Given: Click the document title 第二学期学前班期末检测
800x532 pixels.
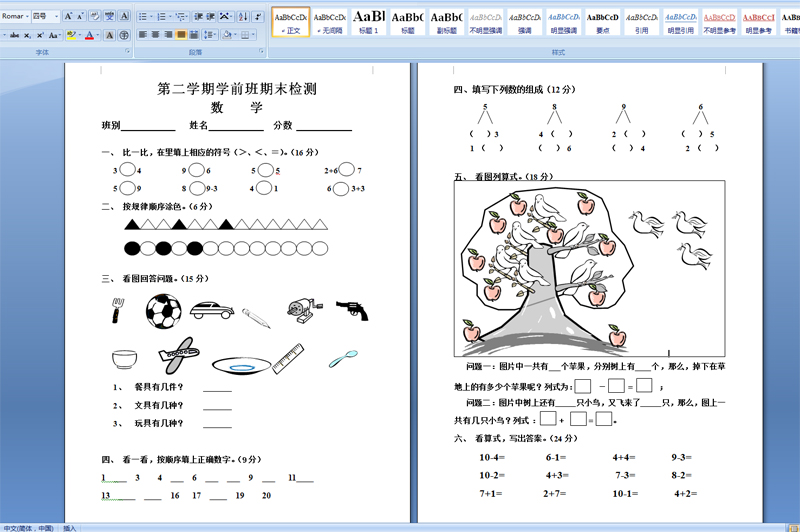Looking at the screenshot, I should [x=237, y=89].
